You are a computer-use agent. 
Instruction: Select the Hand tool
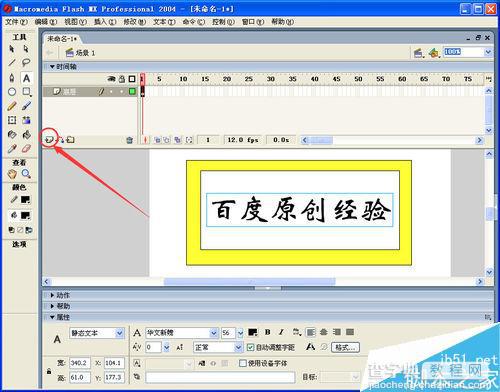[x=12, y=174]
